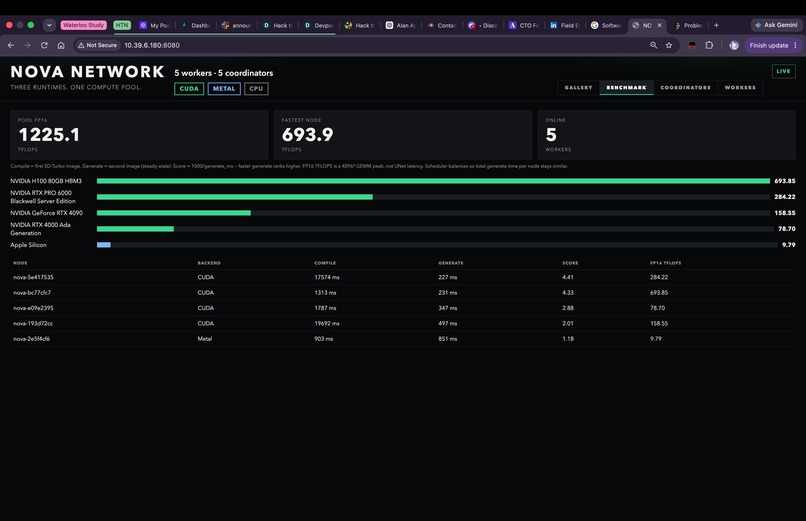Switch to the Google Software tab

(x=607, y=25)
